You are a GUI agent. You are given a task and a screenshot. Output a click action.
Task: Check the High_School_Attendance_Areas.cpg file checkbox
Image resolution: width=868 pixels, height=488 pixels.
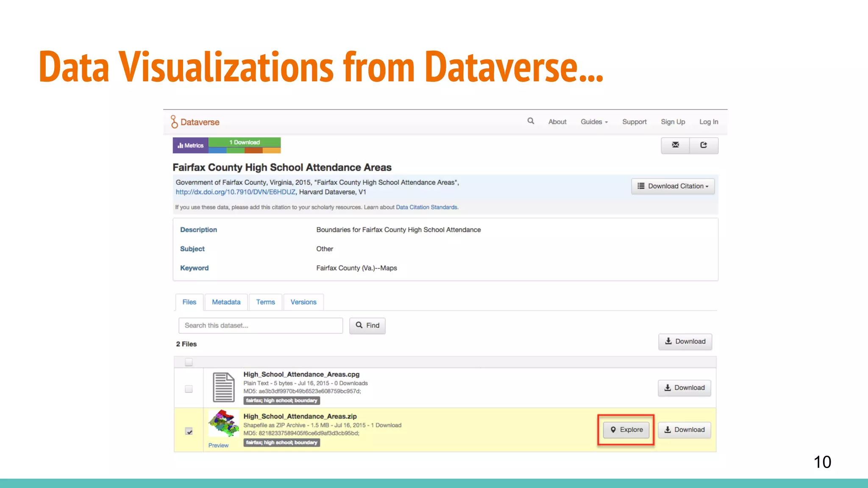click(189, 389)
